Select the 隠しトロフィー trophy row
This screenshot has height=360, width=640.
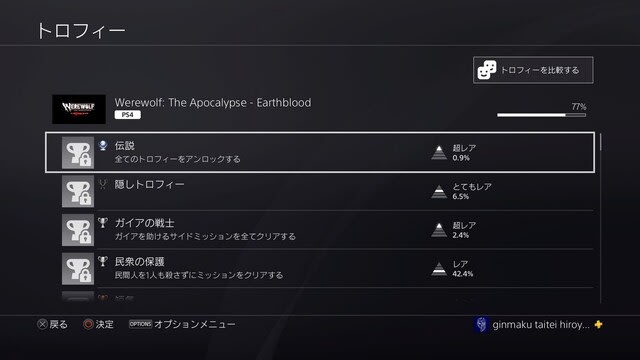(x=320, y=191)
